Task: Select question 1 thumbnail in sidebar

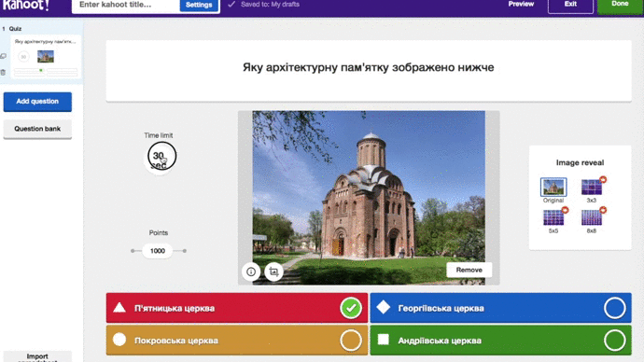Action: 46,57
